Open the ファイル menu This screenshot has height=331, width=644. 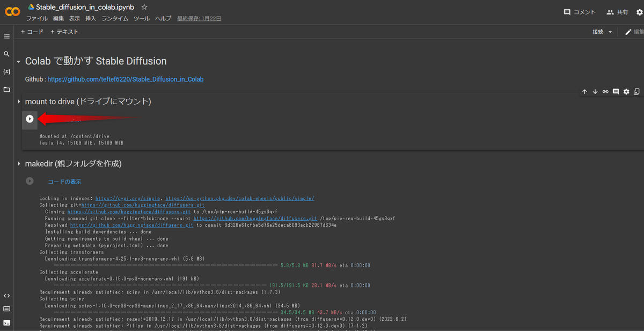(37, 18)
